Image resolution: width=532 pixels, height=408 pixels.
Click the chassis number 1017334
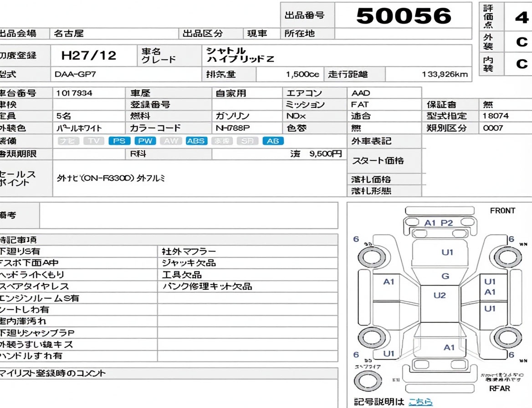click(74, 93)
